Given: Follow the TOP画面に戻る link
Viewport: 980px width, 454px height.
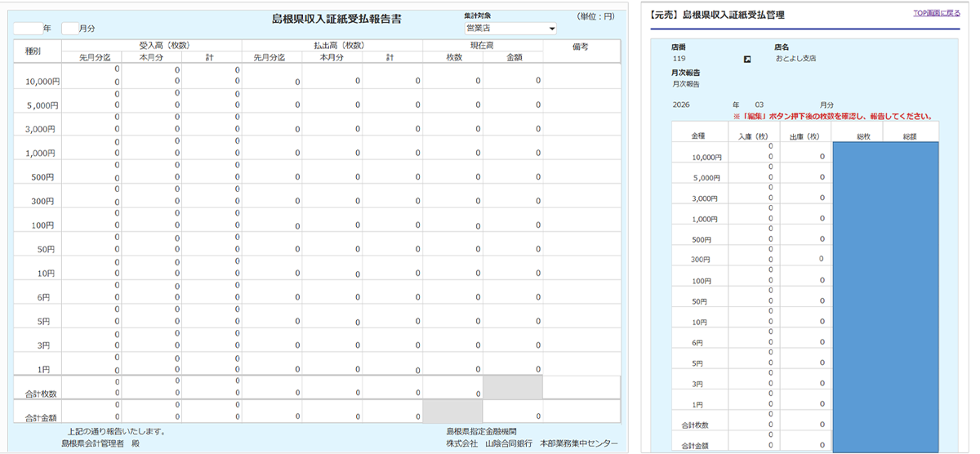Looking at the screenshot, I should click(x=937, y=13).
